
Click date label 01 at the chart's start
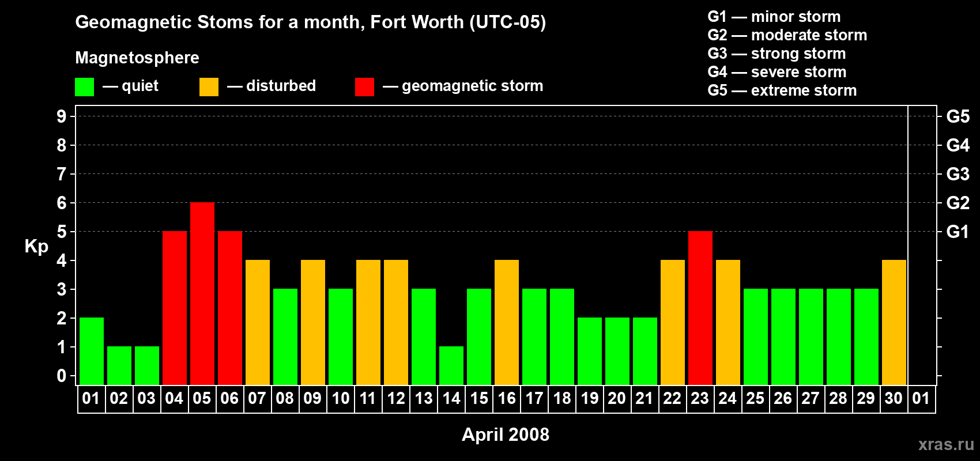point(91,398)
